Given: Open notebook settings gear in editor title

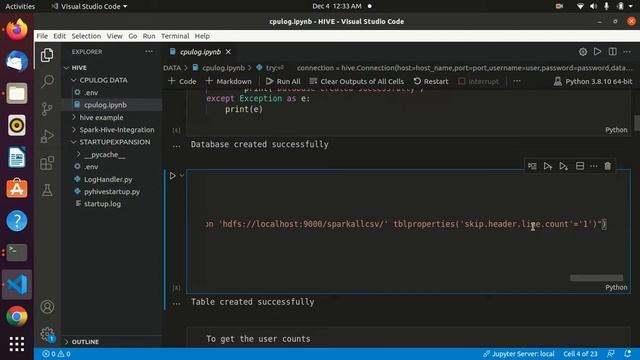Looking at the screenshot, I should click(583, 52).
